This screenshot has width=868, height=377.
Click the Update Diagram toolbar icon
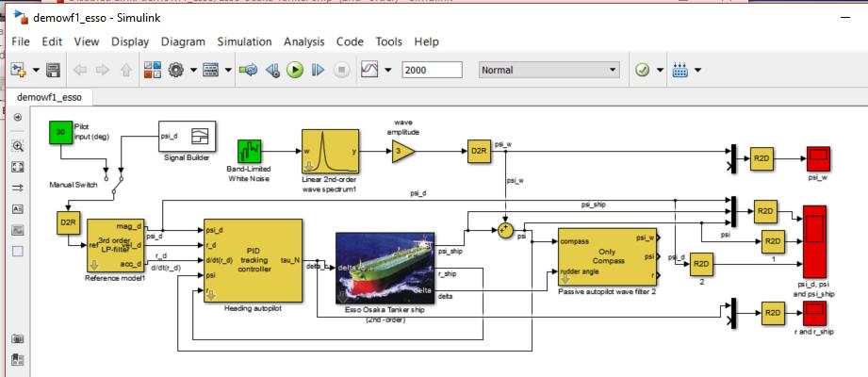tap(248, 71)
